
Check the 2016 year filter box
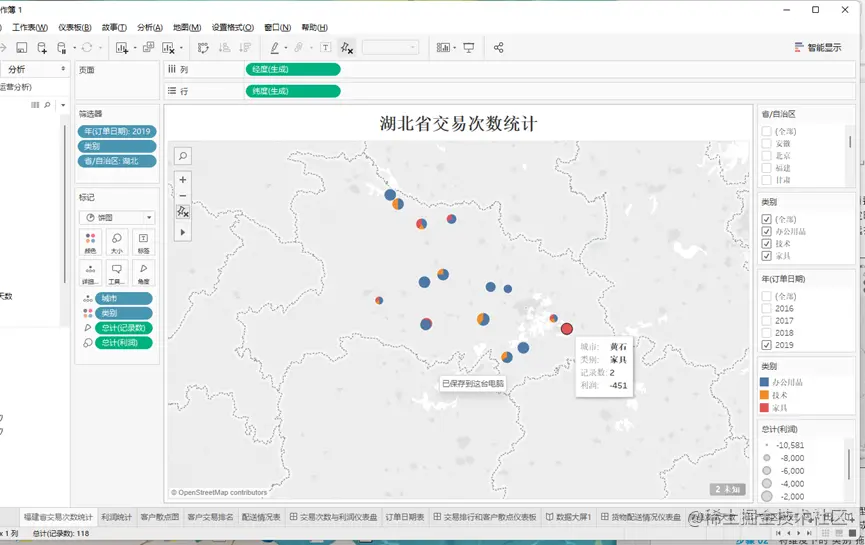coord(766,308)
